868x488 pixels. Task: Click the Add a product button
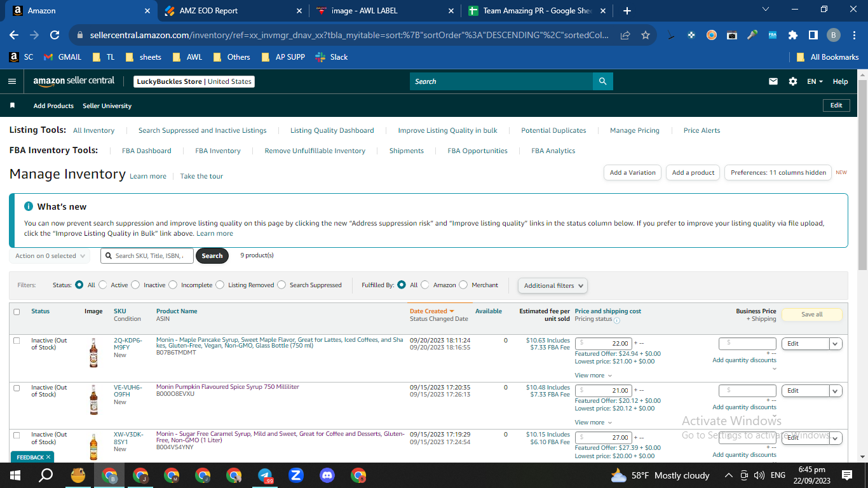tap(693, 172)
